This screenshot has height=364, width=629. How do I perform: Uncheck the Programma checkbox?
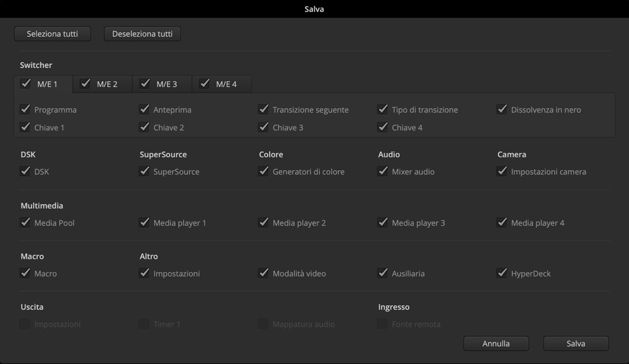[x=25, y=110]
